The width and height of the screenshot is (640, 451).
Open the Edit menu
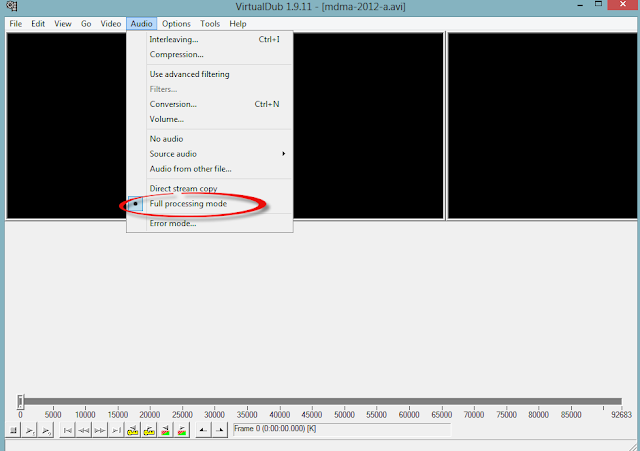(38, 24)
